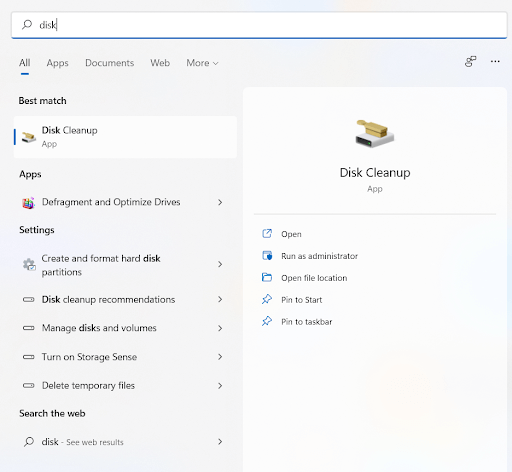The width and height of the screenshot is (512, 472).
Task: Click the Disk Cleanup icon in best match
Action: pyautogui.click(x=29, y=137)
